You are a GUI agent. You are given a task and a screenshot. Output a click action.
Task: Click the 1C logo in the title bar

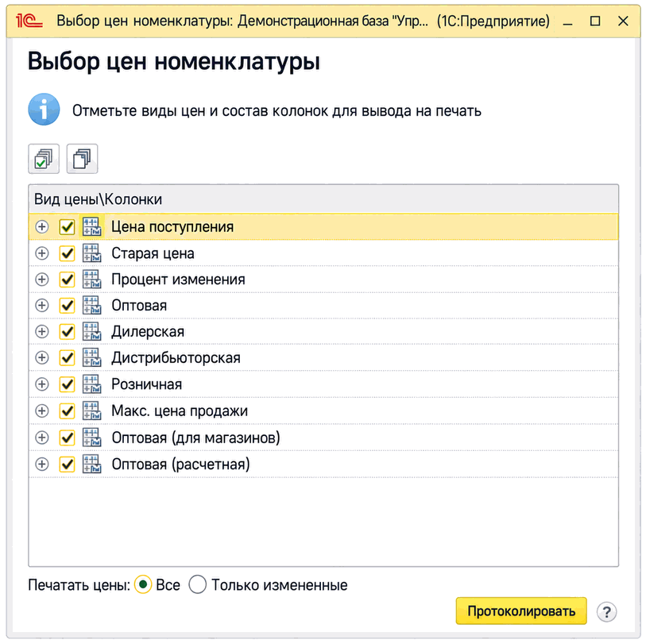[x=29, y=21]
